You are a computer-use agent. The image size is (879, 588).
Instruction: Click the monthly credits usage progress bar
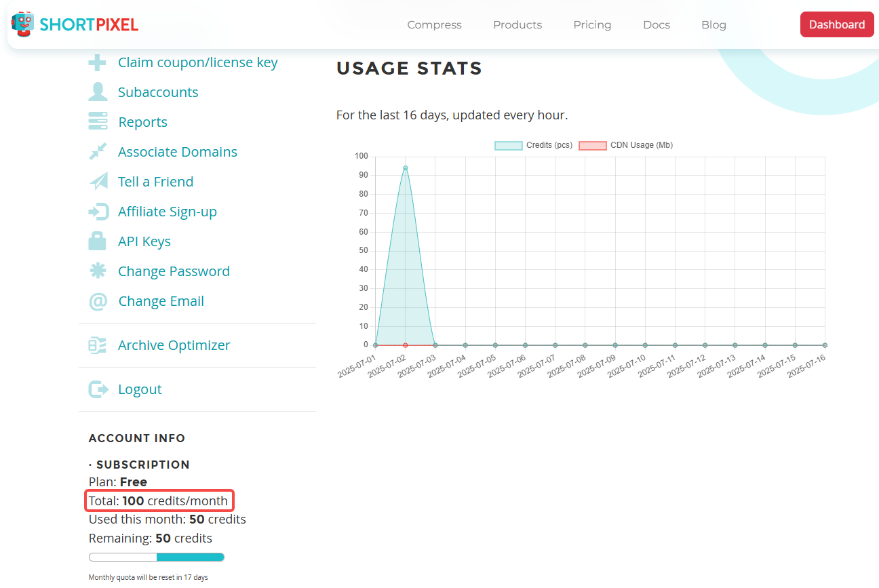click(157, 557)
